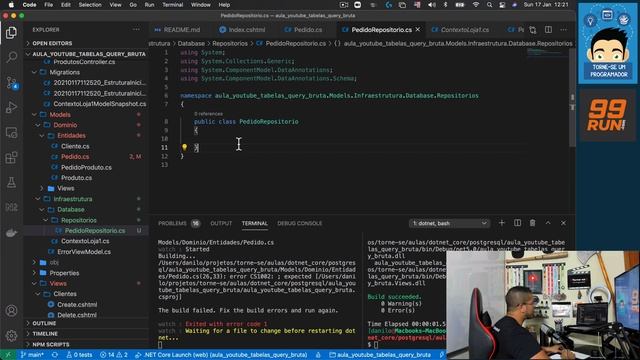Open changes compare icon in editor toolbar
The width and height of the screenshot is (640, 360).
point(533,30)
